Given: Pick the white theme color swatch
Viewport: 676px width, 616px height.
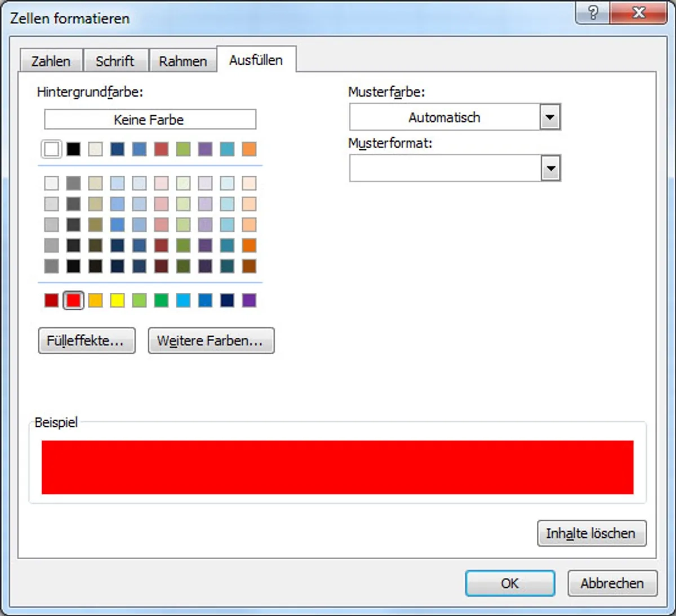Looking at the screenshot, I should pyautogui.click(x=51, y=149).
